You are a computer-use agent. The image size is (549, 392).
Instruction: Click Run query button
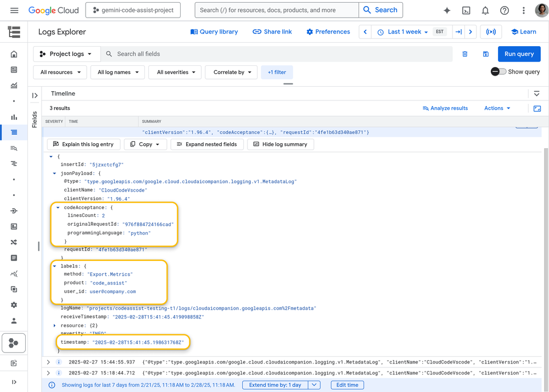(519, 54)
